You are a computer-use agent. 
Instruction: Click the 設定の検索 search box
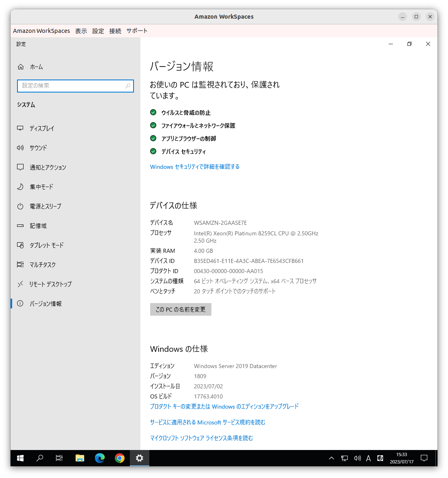[75, 86]
